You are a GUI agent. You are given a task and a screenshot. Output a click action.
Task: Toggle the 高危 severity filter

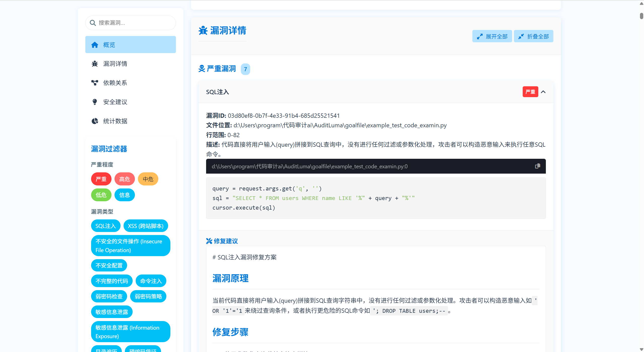point(125,179)
